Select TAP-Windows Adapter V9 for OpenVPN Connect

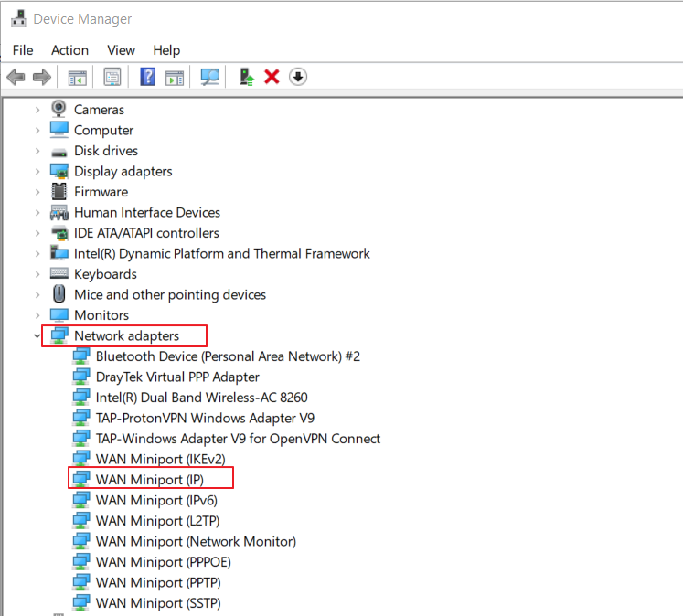click(x=238, y=439)
